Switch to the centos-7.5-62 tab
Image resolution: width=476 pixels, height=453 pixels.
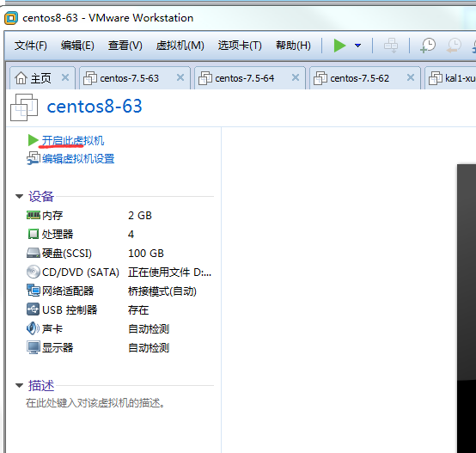(x=365, y=78)
